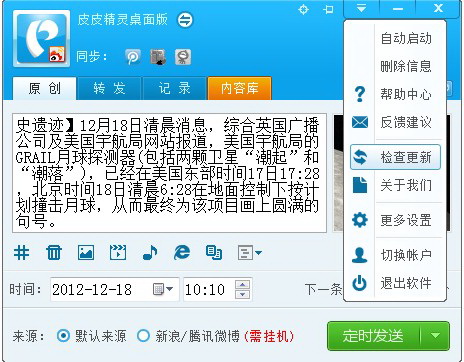This screenshot has width=464, height=362.
Task: Choose 反馈建议 menu entry
Action: [395, 122]
